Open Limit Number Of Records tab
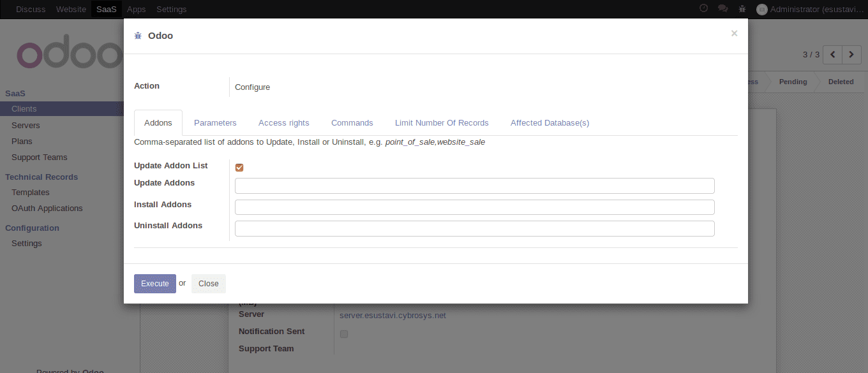 click(442, 122)
